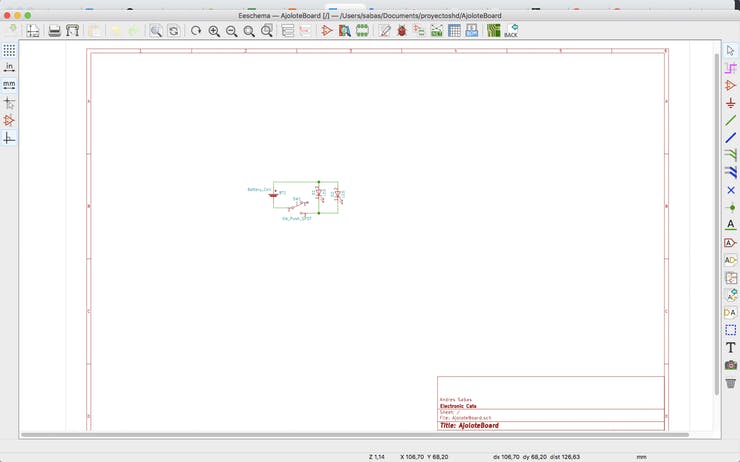
Task: Annotate schematic symbols
Action: coord(384,31)
